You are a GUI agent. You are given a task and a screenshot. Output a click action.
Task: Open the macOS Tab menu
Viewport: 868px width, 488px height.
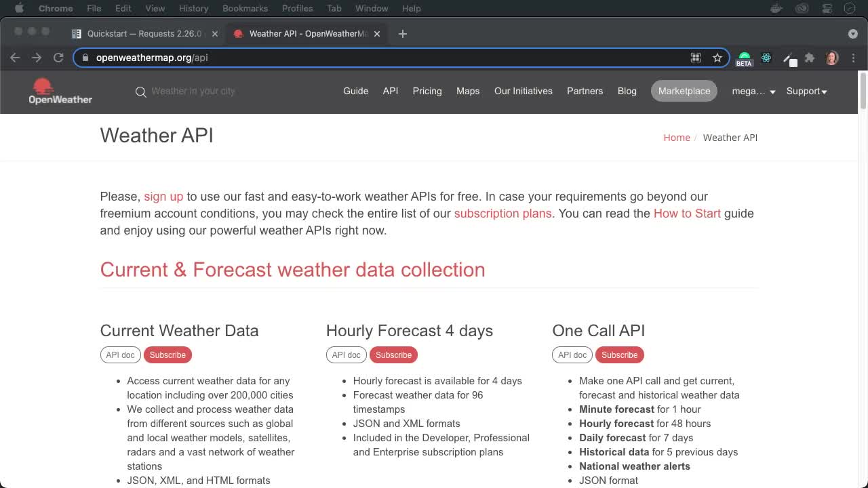coord(334,8)
